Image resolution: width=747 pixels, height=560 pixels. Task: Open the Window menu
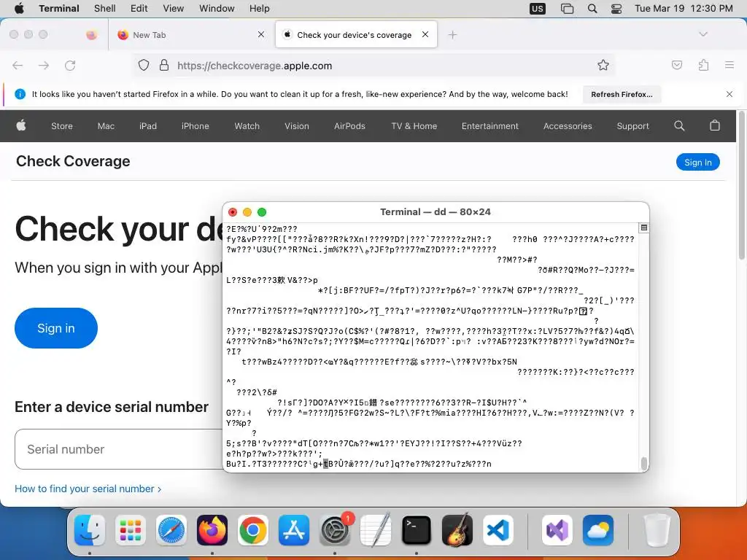click(x=217, y=9)
